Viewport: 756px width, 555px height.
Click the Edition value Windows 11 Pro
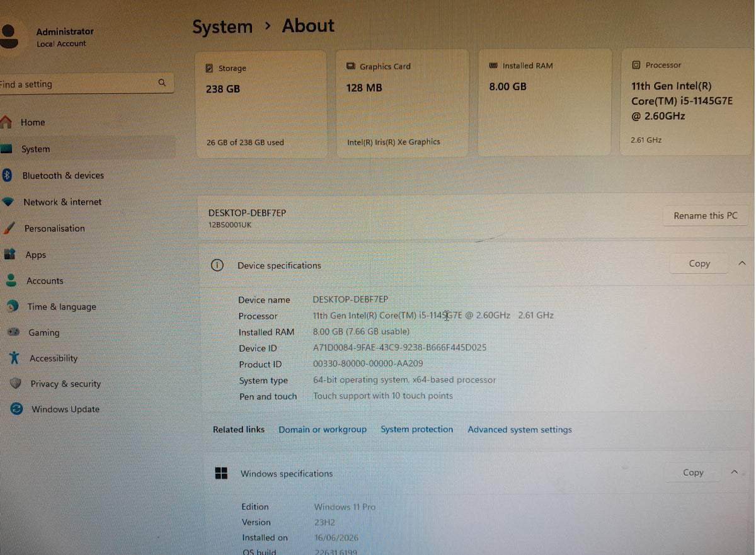345,506
